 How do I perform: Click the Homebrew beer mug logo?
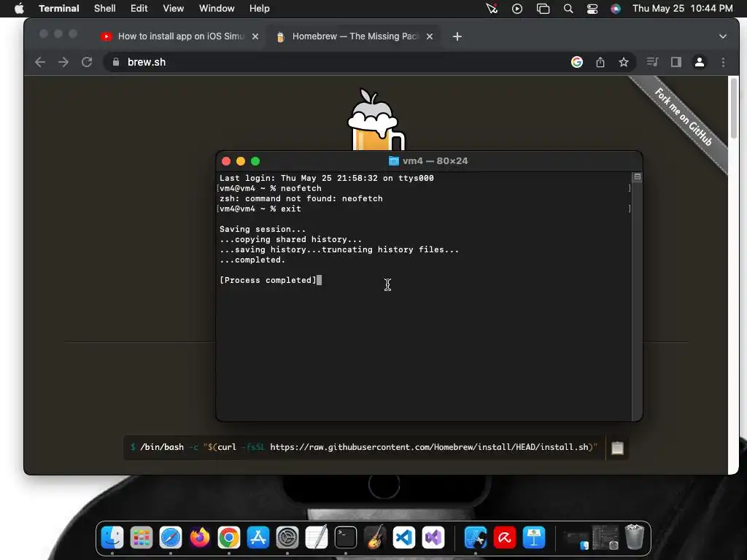(376, 120)
